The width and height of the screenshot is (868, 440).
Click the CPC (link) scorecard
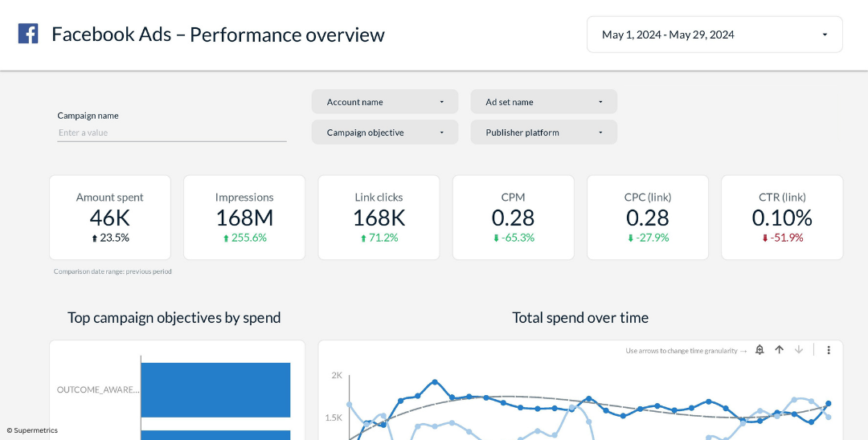click(647, 218)
